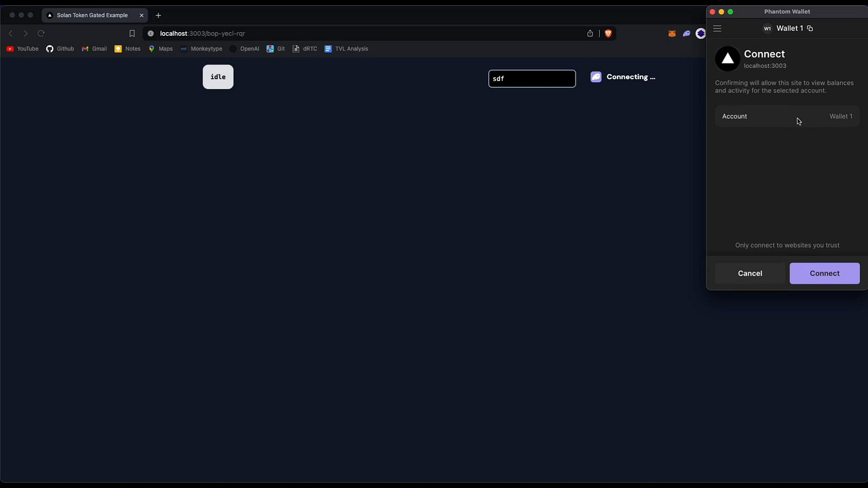The image size is (868, 488).
Task: Click the site triangle logo in Connect dialog
Action: [727, 59]
